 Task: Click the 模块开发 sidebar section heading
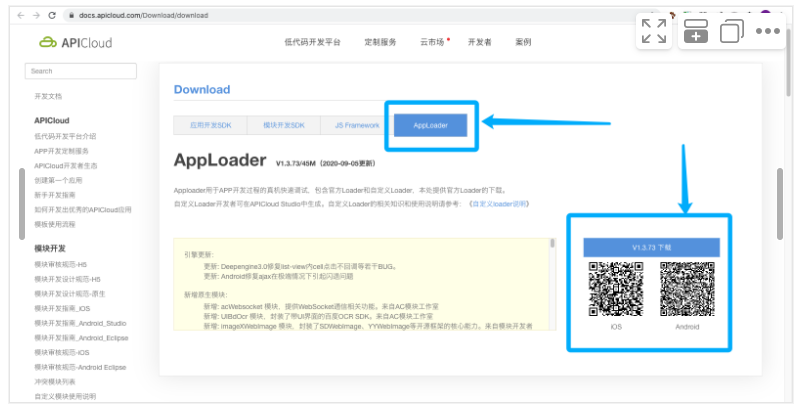point(50,249)
